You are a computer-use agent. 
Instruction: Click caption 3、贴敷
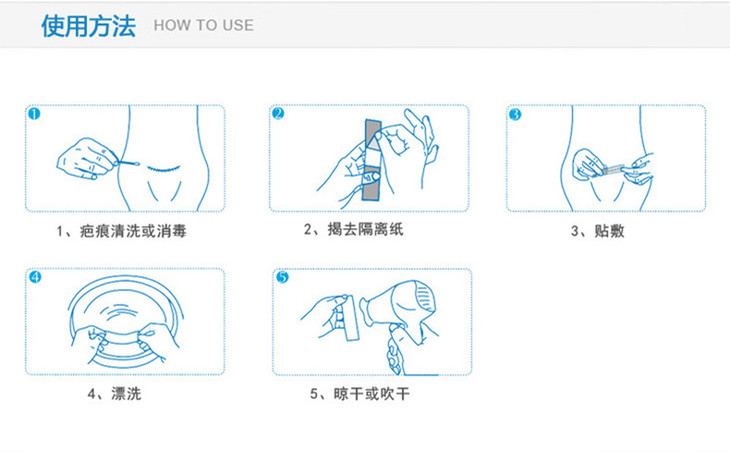(598, 231)
